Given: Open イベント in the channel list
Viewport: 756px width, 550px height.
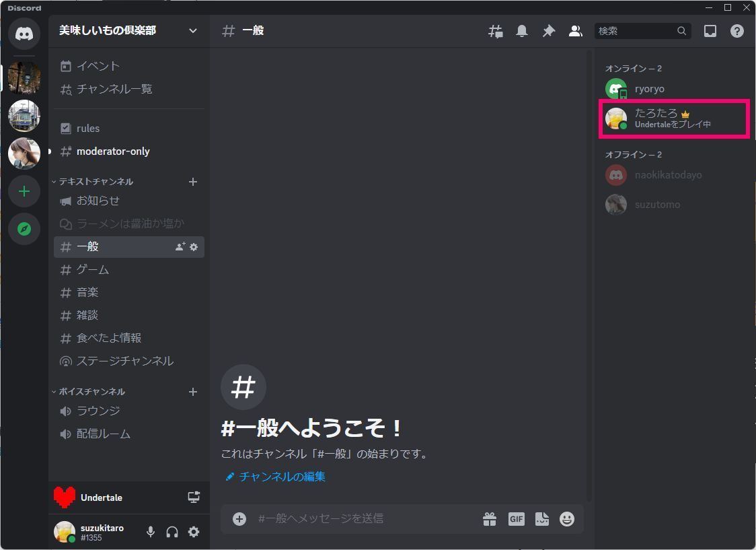Looking at the screenshot, I should tap(128, 66).
